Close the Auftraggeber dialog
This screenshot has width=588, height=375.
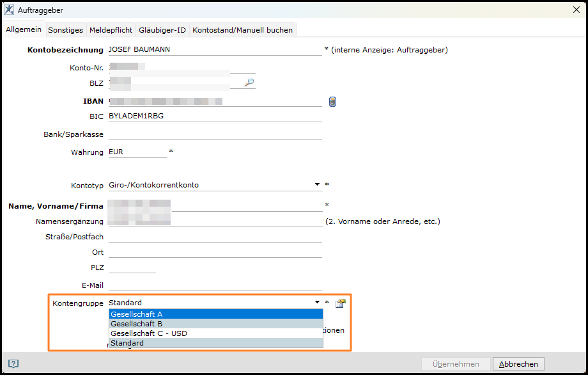pos(576,10)
